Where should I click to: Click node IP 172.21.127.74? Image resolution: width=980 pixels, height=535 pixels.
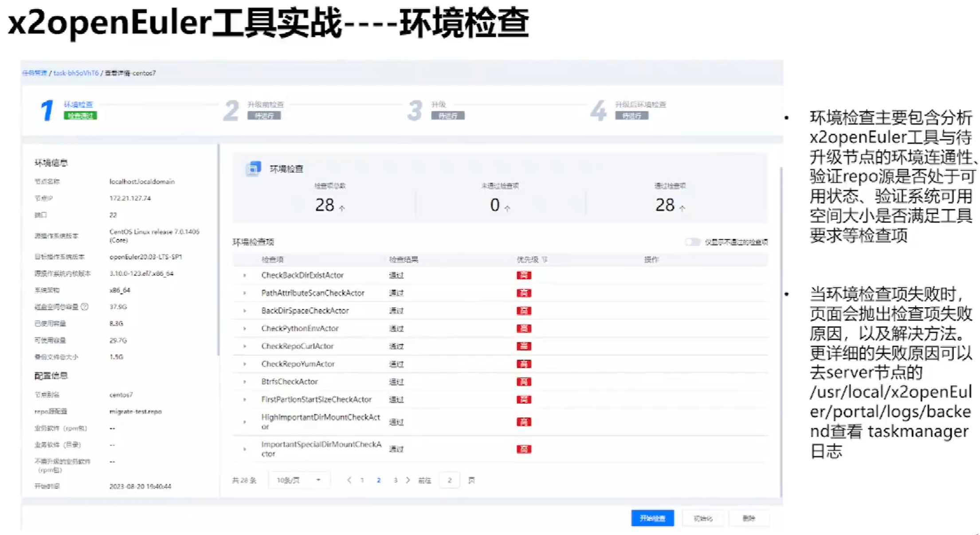[x=130, y=198]
